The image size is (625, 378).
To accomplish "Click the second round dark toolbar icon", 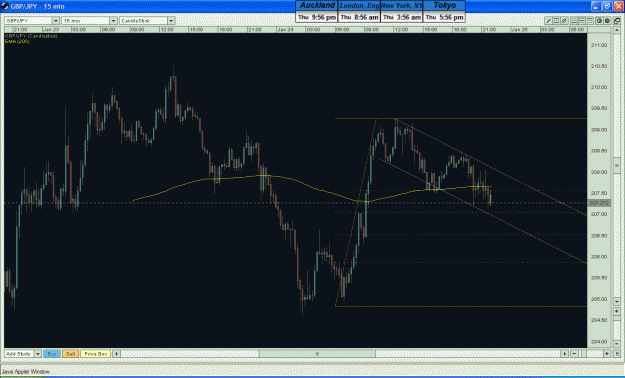I will (x=607, y=21).
